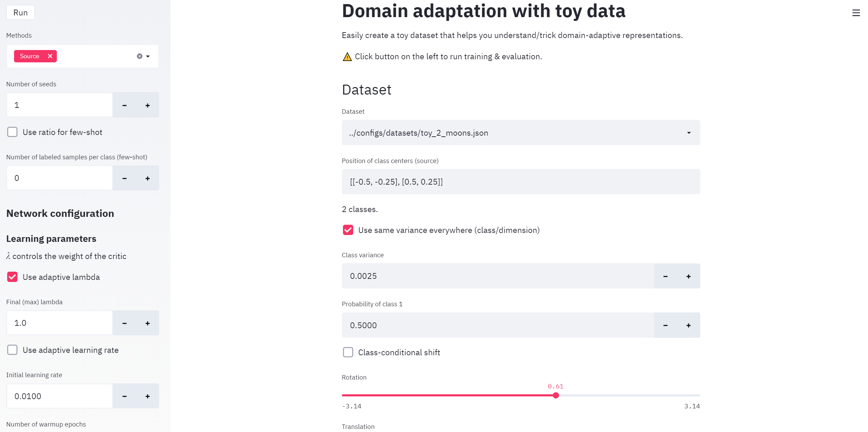Click the Run button
868x432 pixels.
(21, 13)
